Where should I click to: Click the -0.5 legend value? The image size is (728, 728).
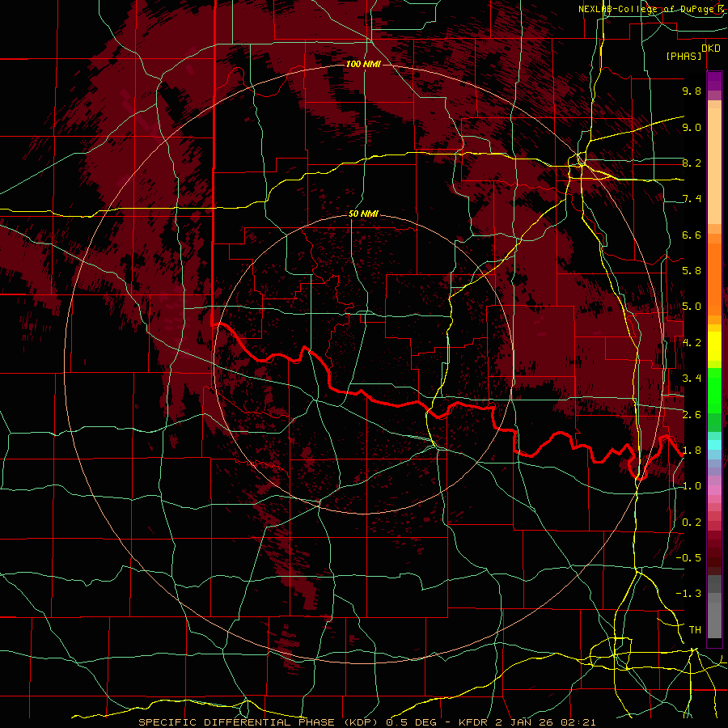(x=688, y=558)
